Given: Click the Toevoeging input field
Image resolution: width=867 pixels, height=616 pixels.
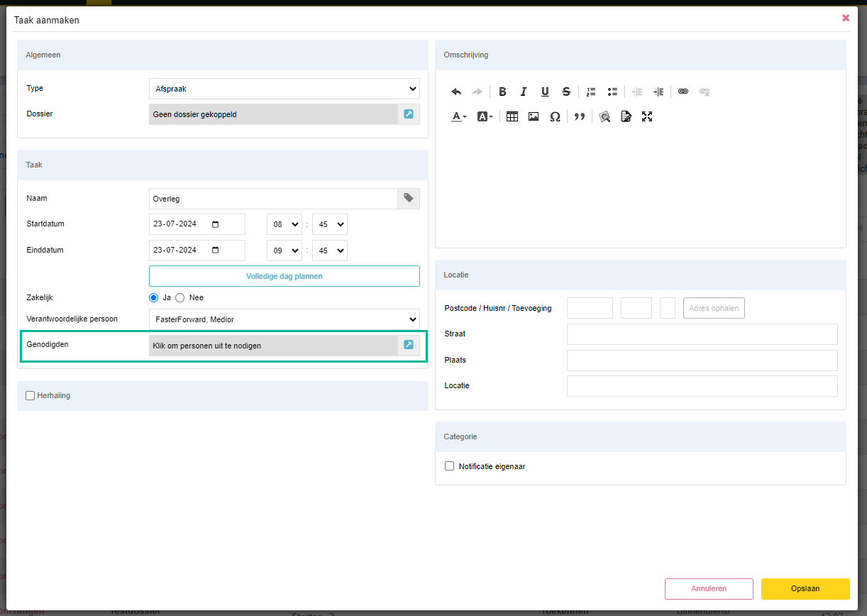Looking at the screenshot, I should pos(668,308).
